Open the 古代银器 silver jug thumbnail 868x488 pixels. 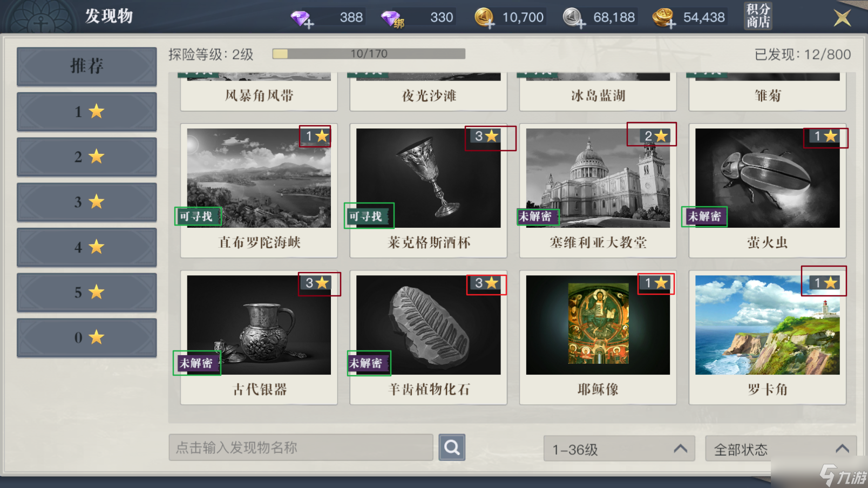259,325
